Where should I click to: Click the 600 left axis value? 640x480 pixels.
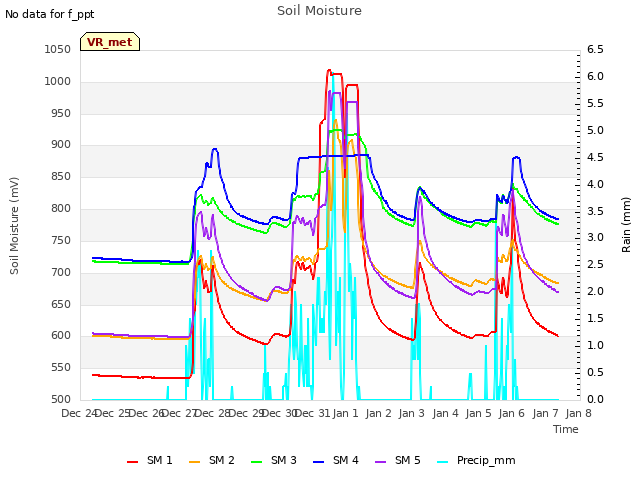(61, 336)
